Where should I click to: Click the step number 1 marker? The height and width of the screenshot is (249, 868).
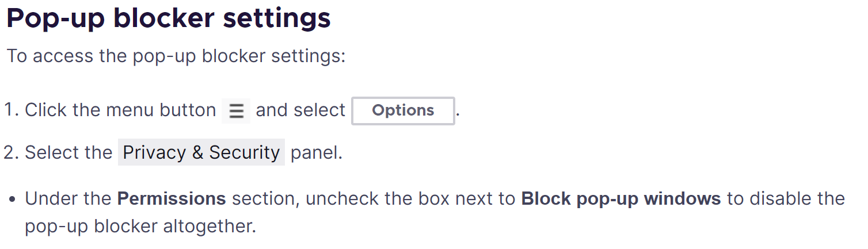[x=12, y=110]
